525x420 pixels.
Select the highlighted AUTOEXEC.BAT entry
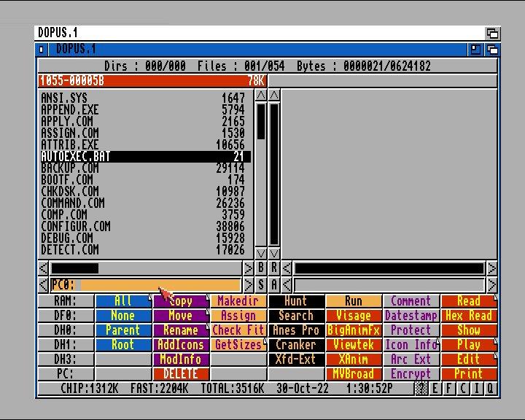tap(146, 157)
